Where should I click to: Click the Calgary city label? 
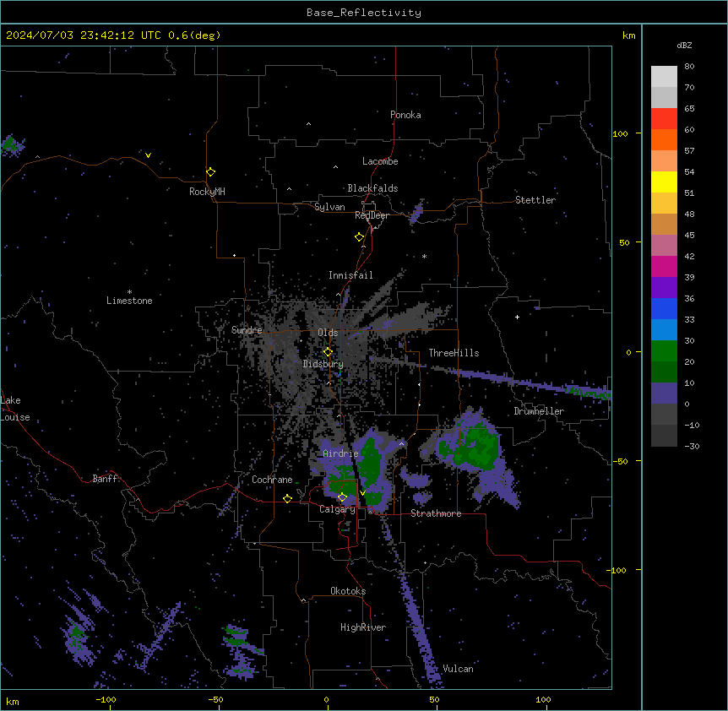click(337, 509)
